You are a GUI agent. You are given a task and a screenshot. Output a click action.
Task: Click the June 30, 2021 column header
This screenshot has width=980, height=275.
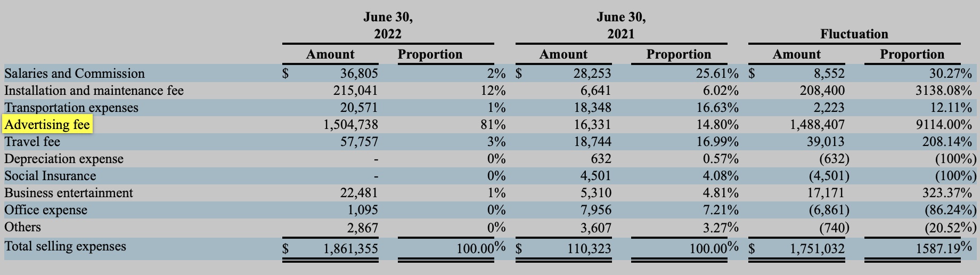coord(621,26)
